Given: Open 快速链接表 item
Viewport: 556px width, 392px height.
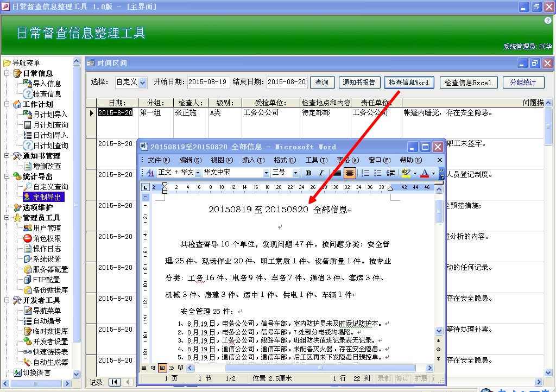Looking at the screenshot, I should (46, 352).
